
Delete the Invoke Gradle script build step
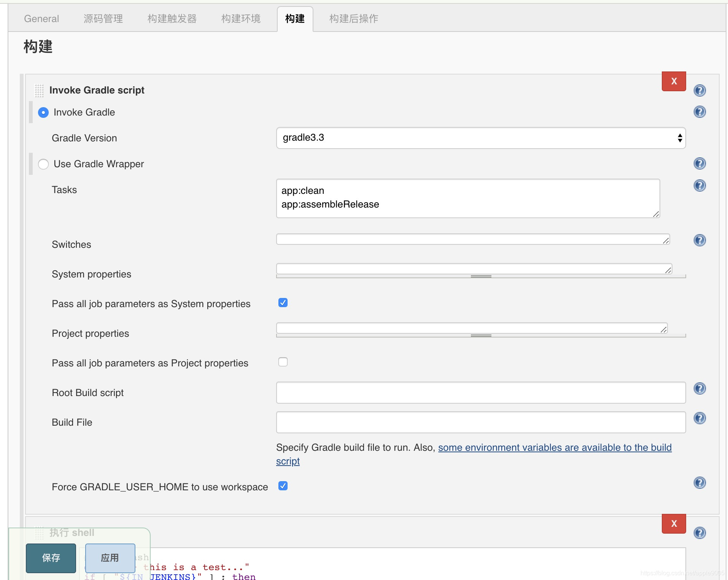[x=674, y=81]
